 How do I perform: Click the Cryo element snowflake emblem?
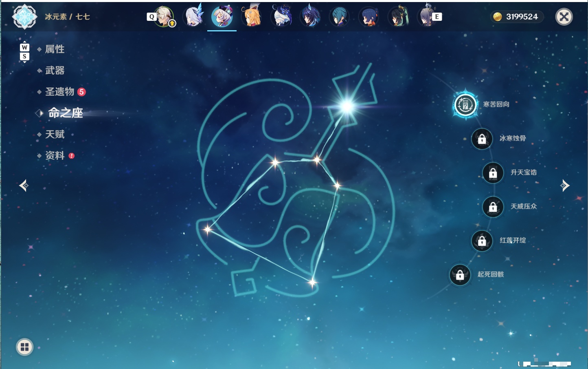[25, 17]
